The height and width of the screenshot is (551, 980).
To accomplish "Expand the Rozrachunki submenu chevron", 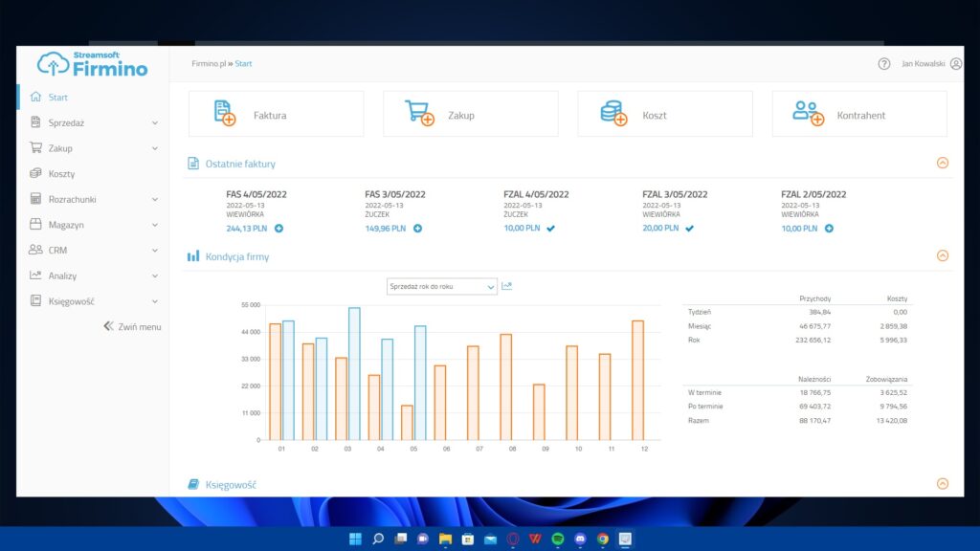I will click(x=154, y=199).
